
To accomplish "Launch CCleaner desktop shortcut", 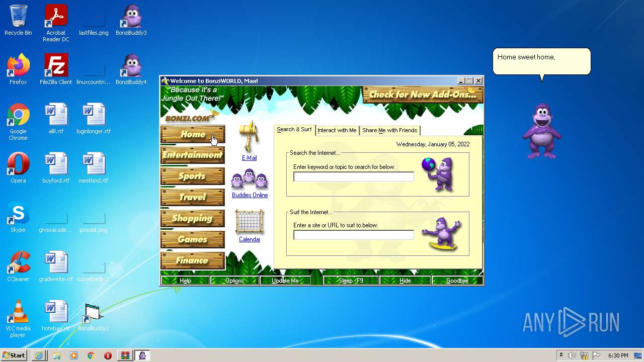I will [18, 266].
